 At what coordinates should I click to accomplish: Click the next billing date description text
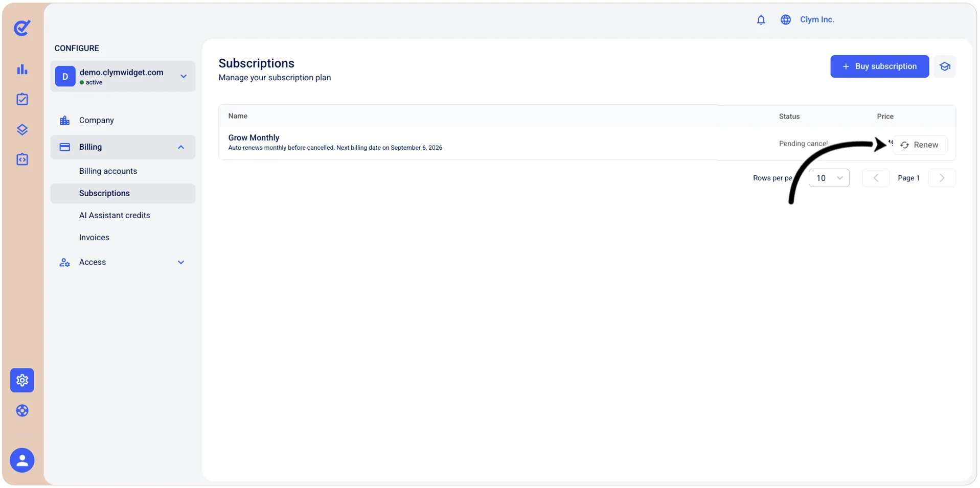click(x=335, y=148)
